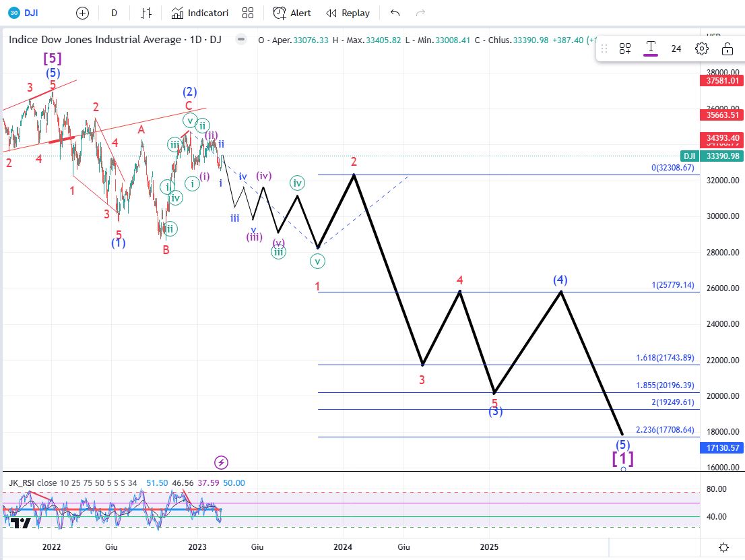Change the chart bar style icon
745x560 pixels.
tap(146, 13)
